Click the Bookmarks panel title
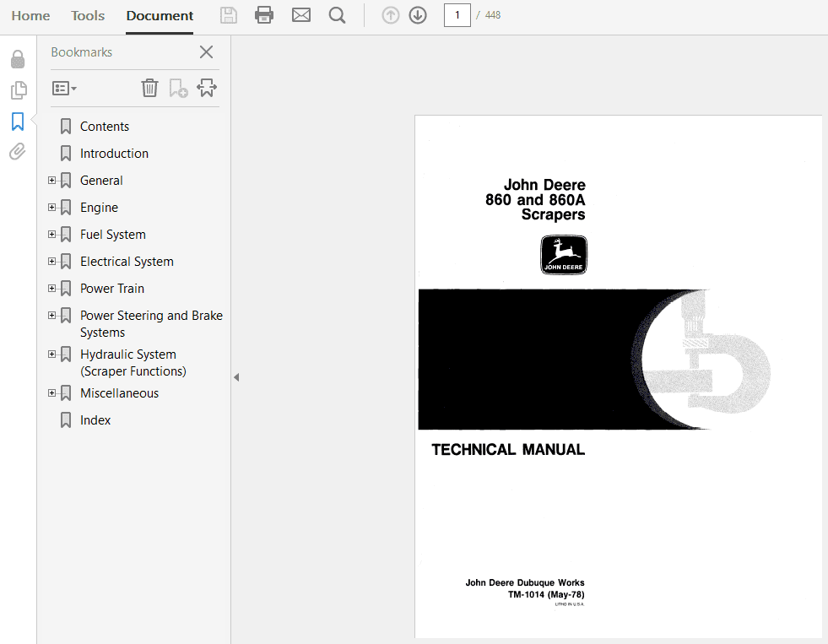 point(81,52)
